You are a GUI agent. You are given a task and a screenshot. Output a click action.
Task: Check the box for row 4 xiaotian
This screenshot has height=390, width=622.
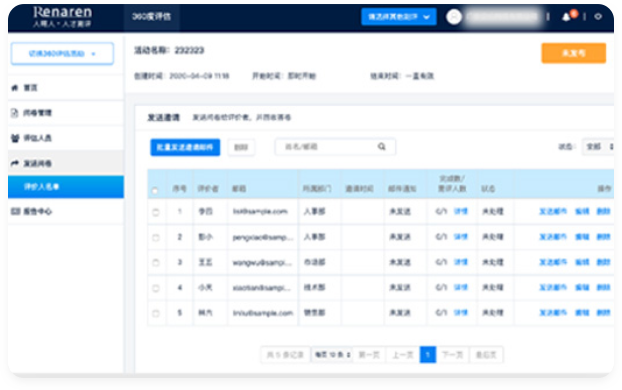[x=156, y=288]
